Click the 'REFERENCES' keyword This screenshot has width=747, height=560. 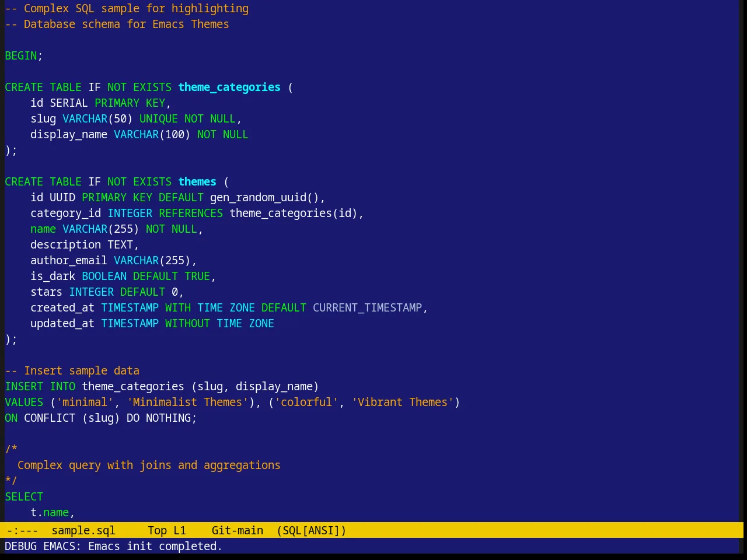coord(191,213)
